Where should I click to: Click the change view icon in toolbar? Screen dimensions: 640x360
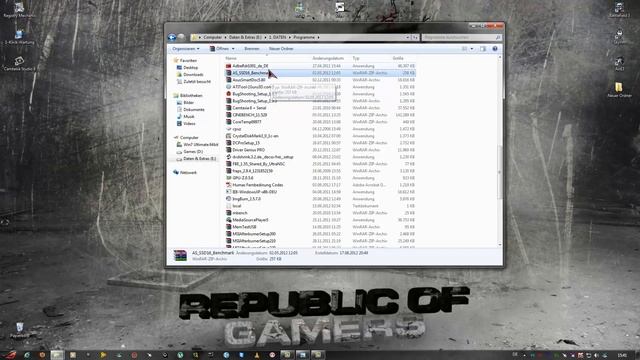point(464,49)
